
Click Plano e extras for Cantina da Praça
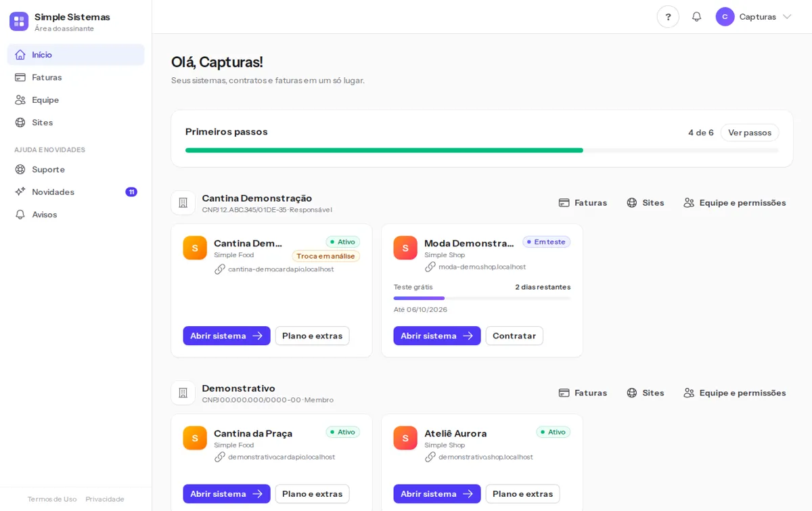coord(313,494)
